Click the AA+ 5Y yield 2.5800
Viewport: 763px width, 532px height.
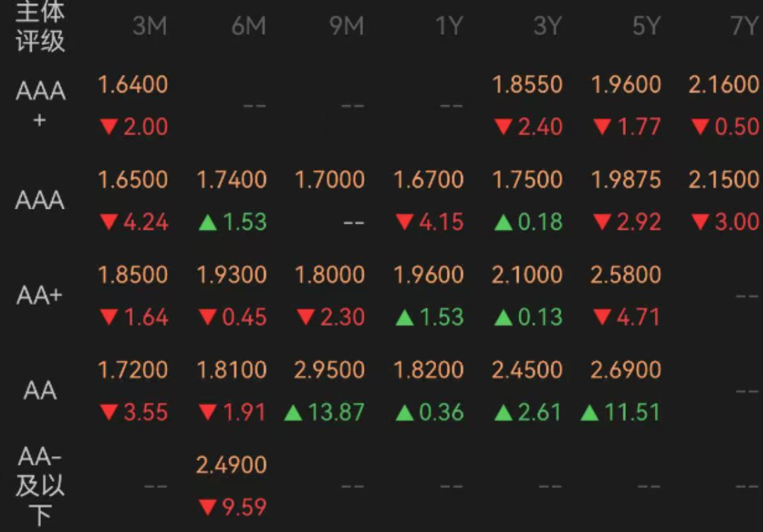(x=626, y=275)
